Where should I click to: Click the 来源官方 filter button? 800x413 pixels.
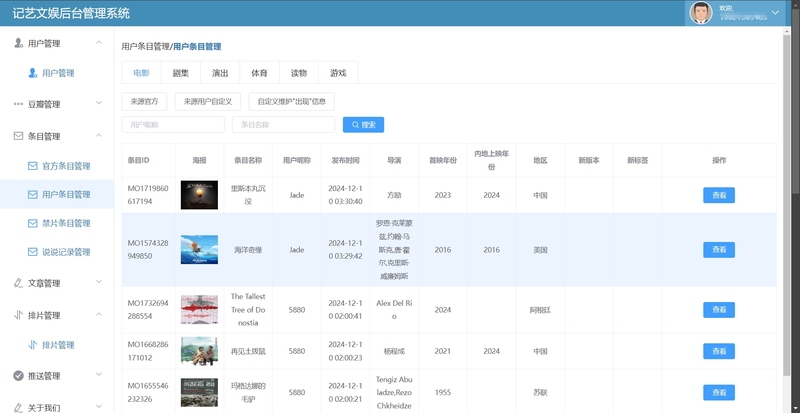[144, 101]
